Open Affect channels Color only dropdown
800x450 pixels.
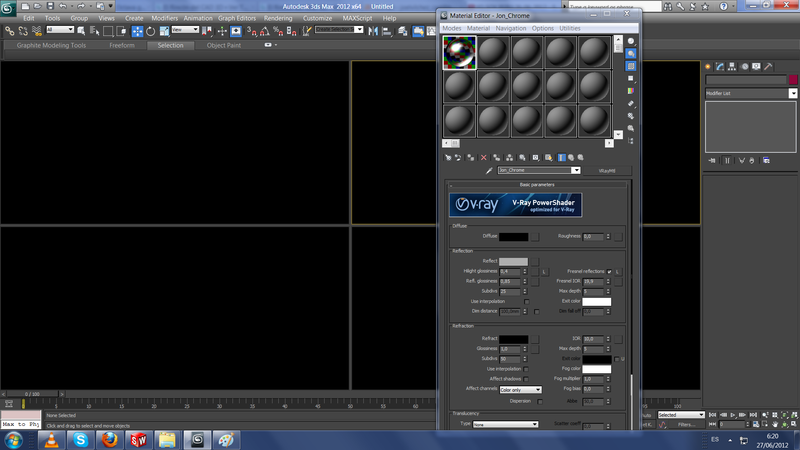(520, 390)
